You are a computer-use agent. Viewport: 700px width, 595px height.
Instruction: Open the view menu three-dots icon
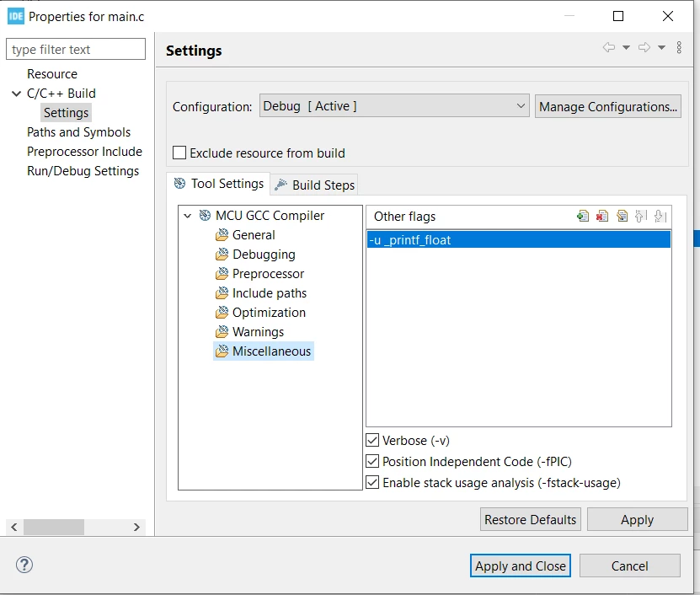tap(679, 47)
